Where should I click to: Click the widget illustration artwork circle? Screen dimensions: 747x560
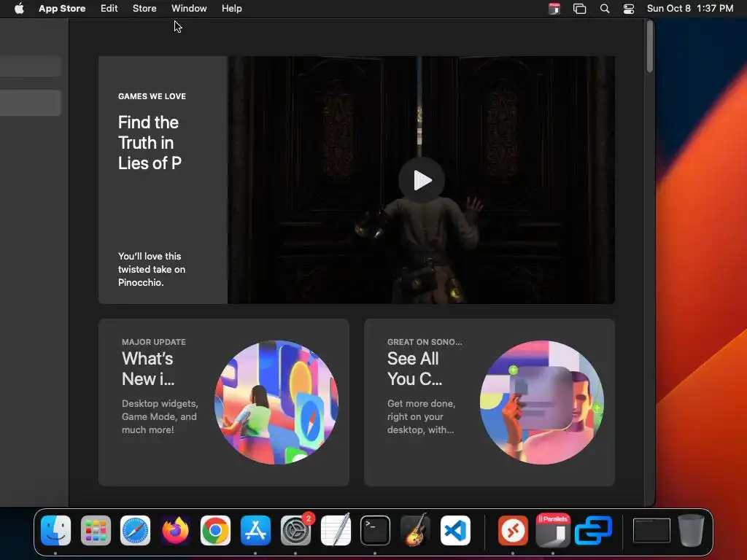tap(542, 402)
